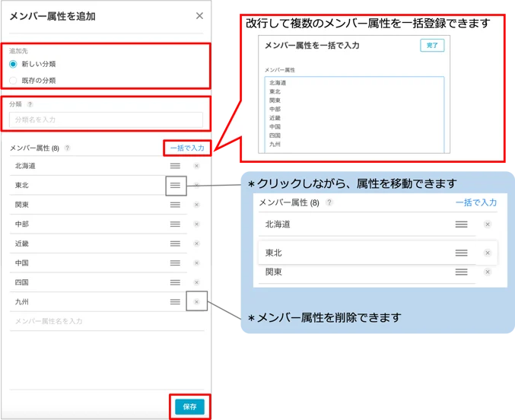
Task: Click the 分類名を入力 input field
Action: click(106, 119)
